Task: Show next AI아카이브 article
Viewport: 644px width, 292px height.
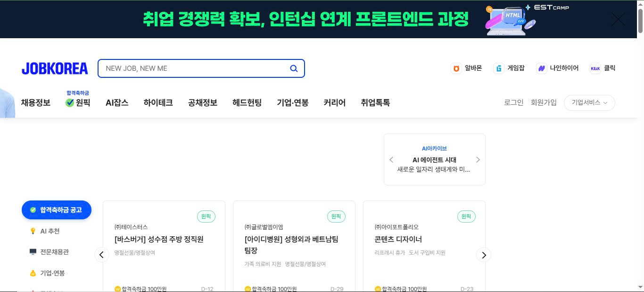Action: click(478, 159)
